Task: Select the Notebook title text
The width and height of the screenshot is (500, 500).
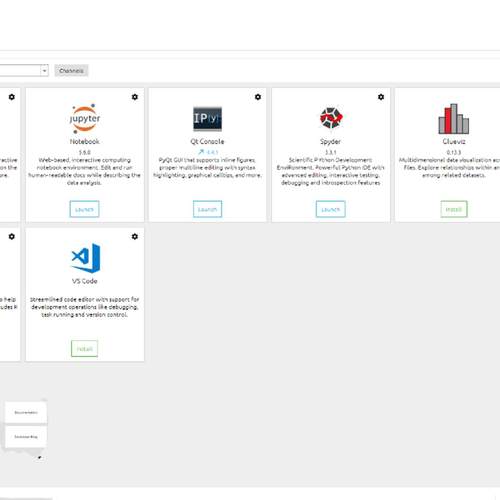Action: click(x=85, y=142)
